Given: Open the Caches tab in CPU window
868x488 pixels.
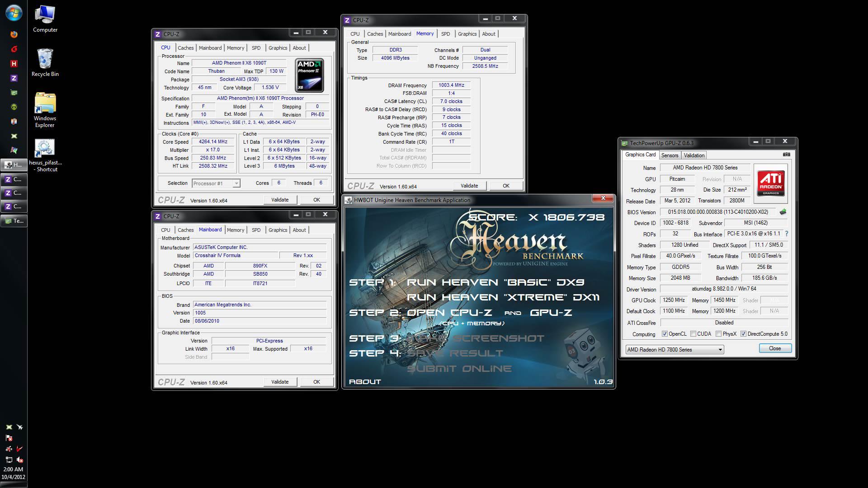Looking at the screenshot, I should pos(185,48).
